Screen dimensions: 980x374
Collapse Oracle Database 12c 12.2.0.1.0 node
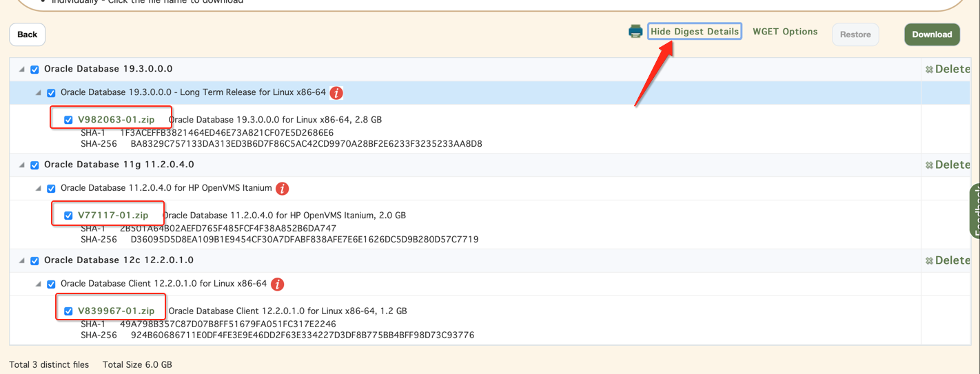coord(21,261)
